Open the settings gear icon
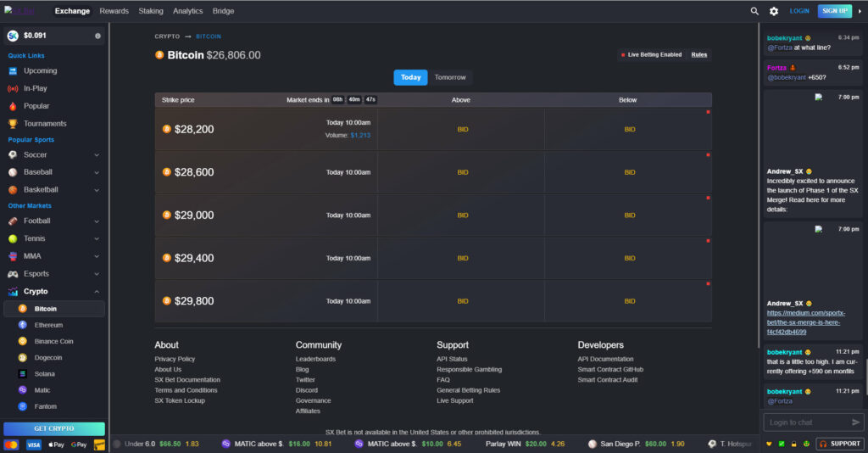Image resolution: width=868 pixels, height=453 pixels. (x=774, y=11)
